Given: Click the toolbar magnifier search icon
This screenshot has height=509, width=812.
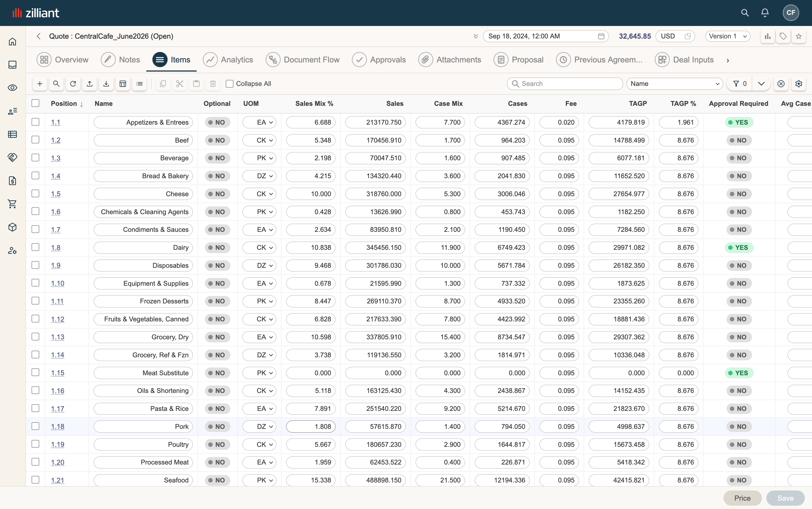Looking at the screenshot, I should point(56,83).
